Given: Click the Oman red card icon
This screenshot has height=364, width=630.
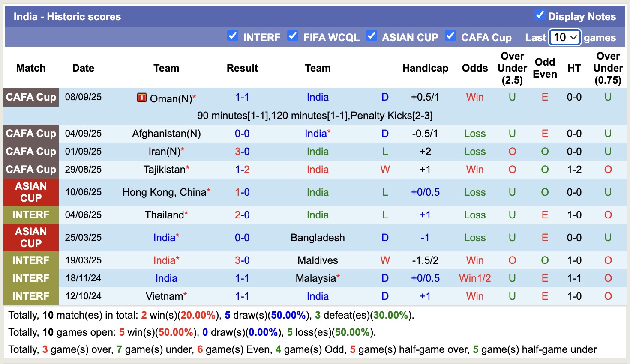Looking at the screenshot, I should (x=141, y=98).
